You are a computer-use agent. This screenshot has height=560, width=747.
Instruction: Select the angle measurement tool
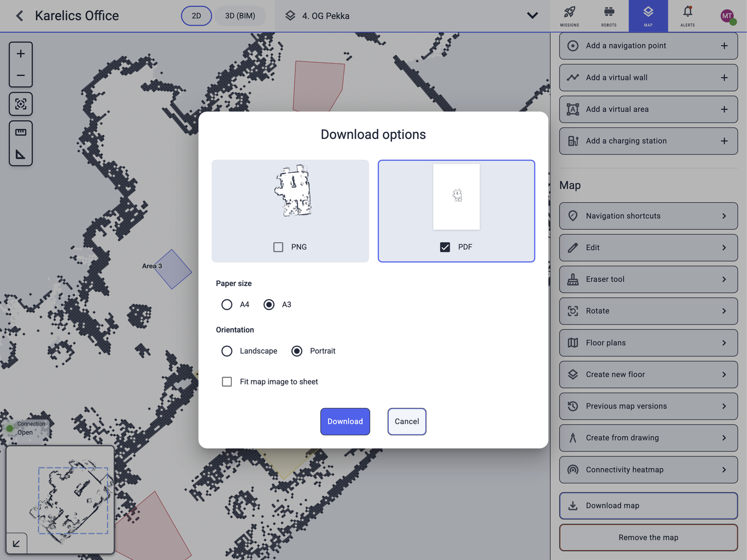tap(21, 155)
